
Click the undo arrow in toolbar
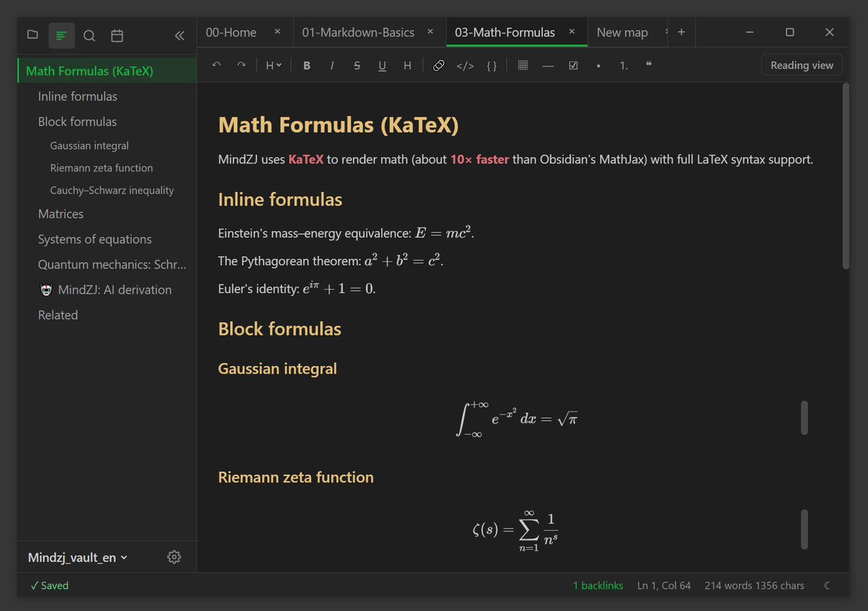(216, 65)
